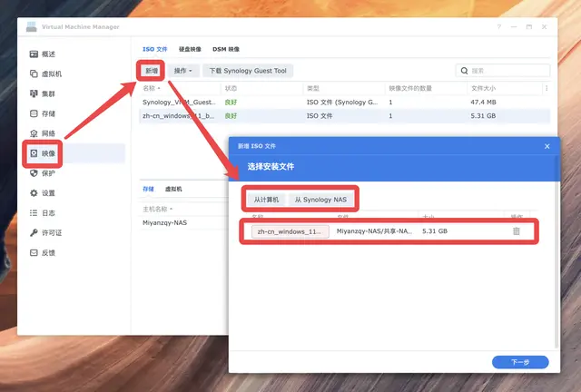This screenshot has width=581, height=392.
Task: Open the 概述 overview section
Action: click(43, 54)
